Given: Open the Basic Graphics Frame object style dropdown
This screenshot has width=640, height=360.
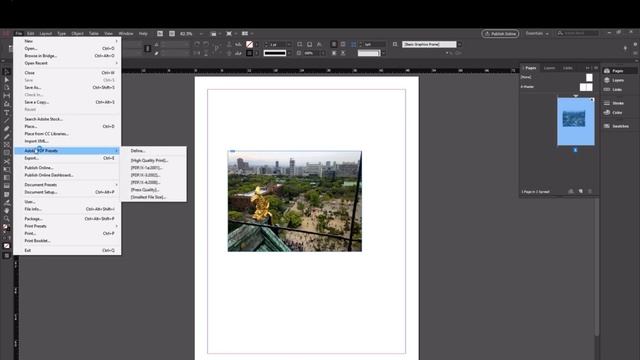Looking at the screenshot, I should (x=460, y=44).
